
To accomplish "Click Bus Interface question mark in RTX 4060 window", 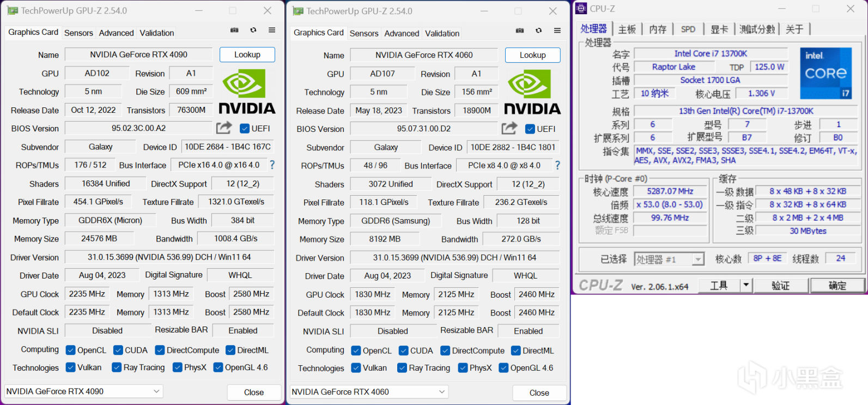I will (x=557, y=165).
